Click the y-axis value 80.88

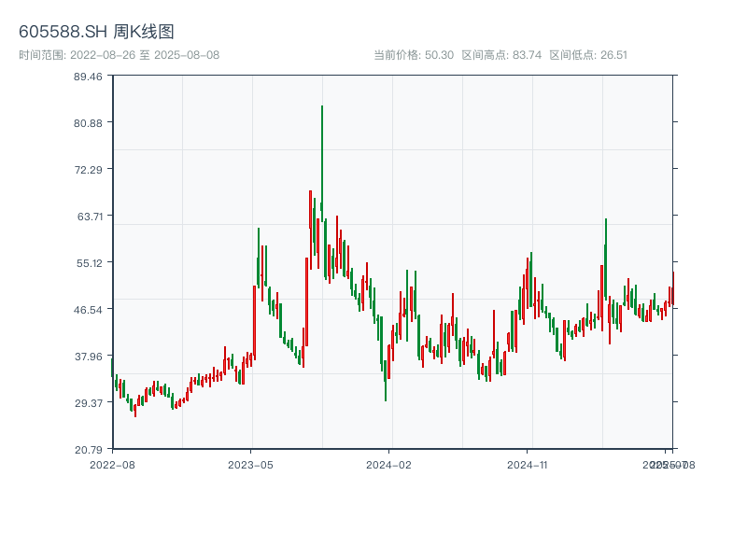tap(88, 123)
